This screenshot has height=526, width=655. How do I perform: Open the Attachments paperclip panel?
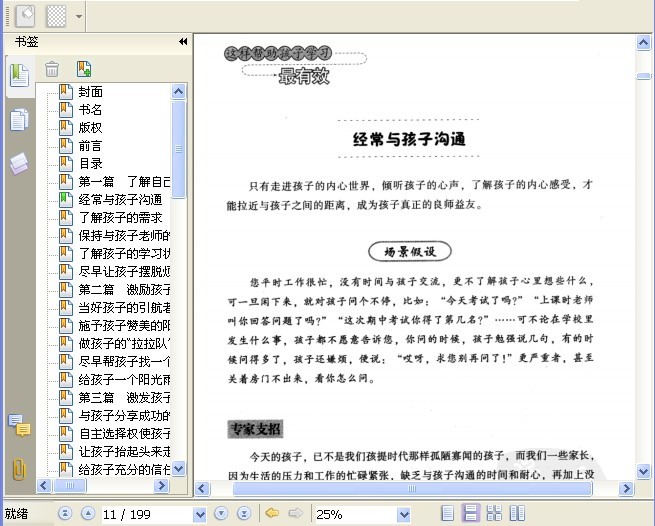click(x=19, y=469)
